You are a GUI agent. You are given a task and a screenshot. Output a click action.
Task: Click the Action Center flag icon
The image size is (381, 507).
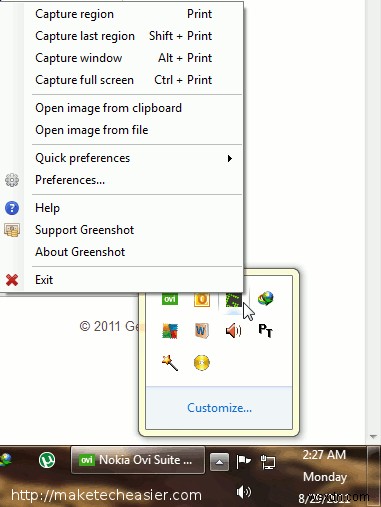(243, 461)
